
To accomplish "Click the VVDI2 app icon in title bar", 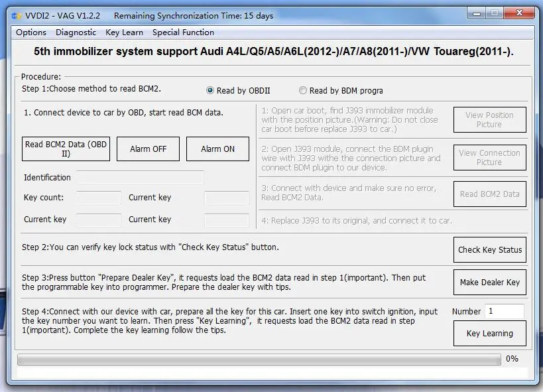I will [x=17, y=16].
